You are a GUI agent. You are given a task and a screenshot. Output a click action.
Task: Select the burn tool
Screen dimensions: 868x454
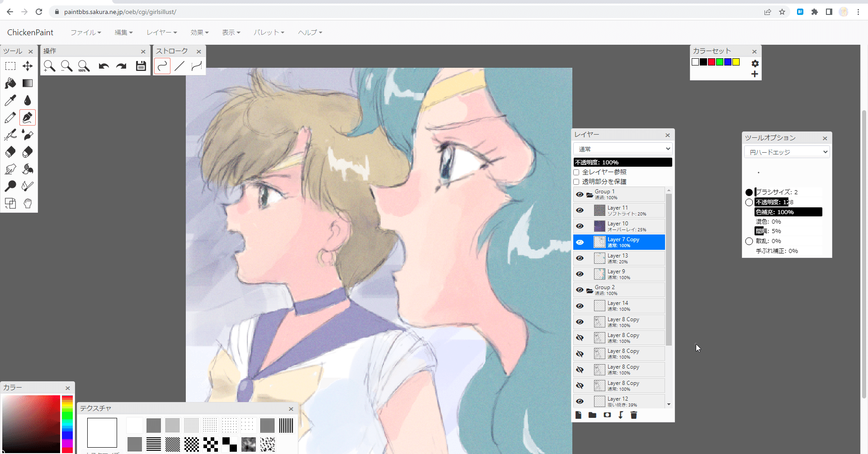pyautogui.click(x=28, y=186)
